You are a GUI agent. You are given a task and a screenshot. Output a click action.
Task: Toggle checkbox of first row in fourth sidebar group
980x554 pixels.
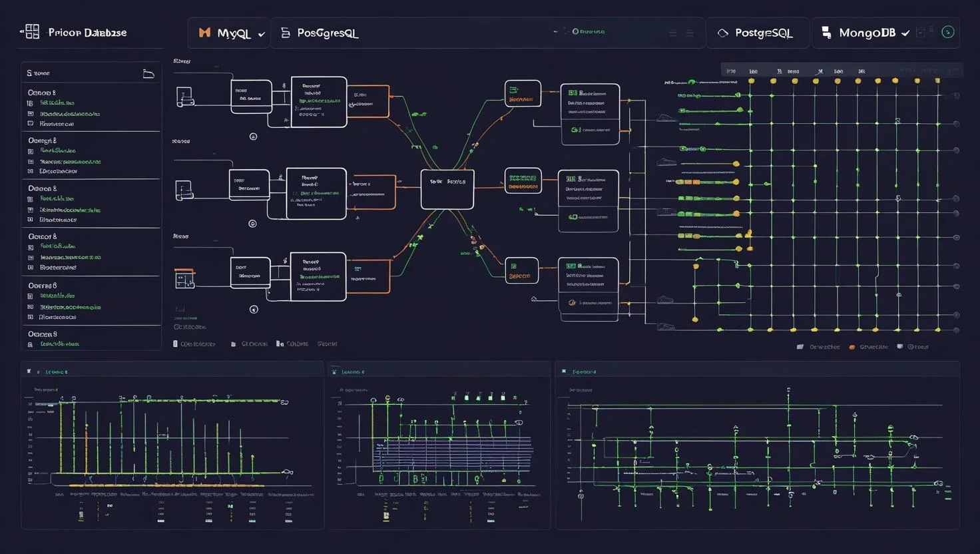31,247
